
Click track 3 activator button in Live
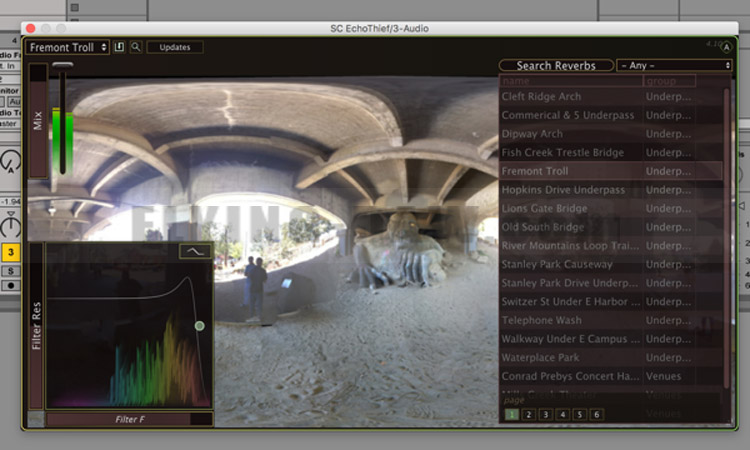pos(11,252)
